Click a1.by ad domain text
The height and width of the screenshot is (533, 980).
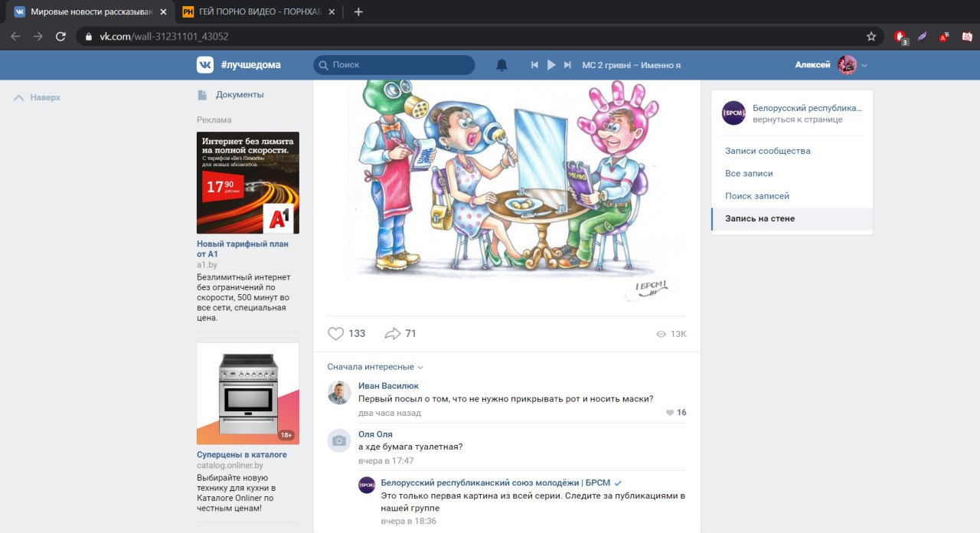tap(207, 265)
